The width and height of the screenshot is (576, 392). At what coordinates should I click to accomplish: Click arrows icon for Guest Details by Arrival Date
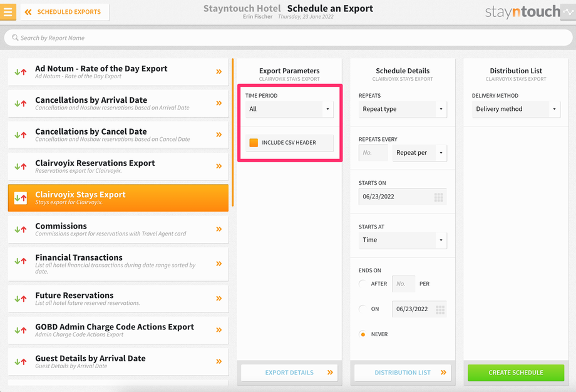click(21, 362)
